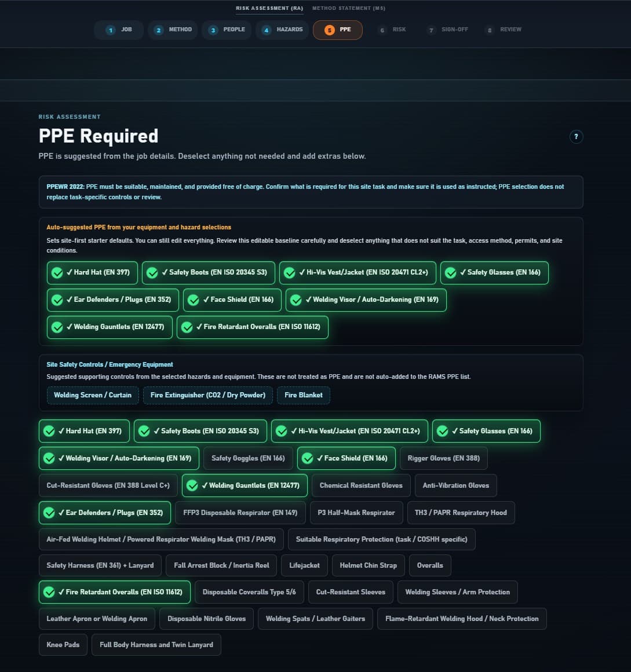631x672 pixels.
Task: Deselect auto-suggested Hard Hat (EN 397)
Action: click(x=92, y=273)
